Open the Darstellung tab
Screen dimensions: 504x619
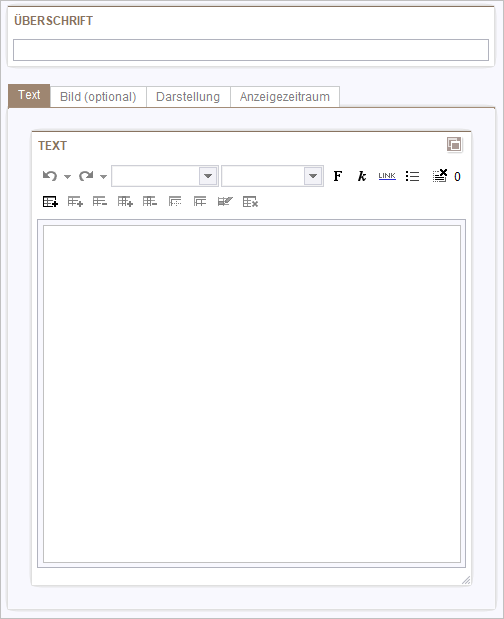click(188, 97)
